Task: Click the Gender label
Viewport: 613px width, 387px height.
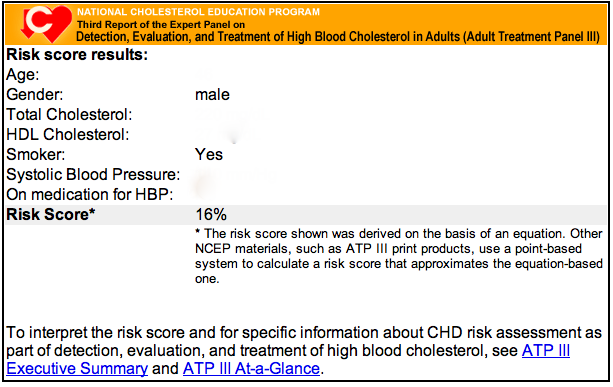Action: coord(34,95)
